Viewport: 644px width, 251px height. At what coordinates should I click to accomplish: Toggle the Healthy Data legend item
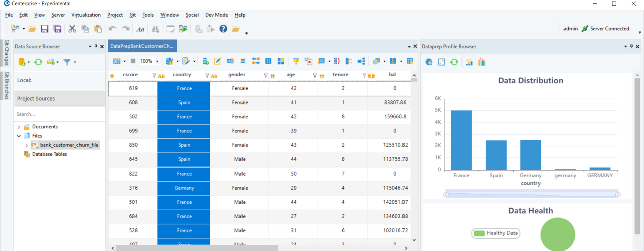click(x=496, y=233)
